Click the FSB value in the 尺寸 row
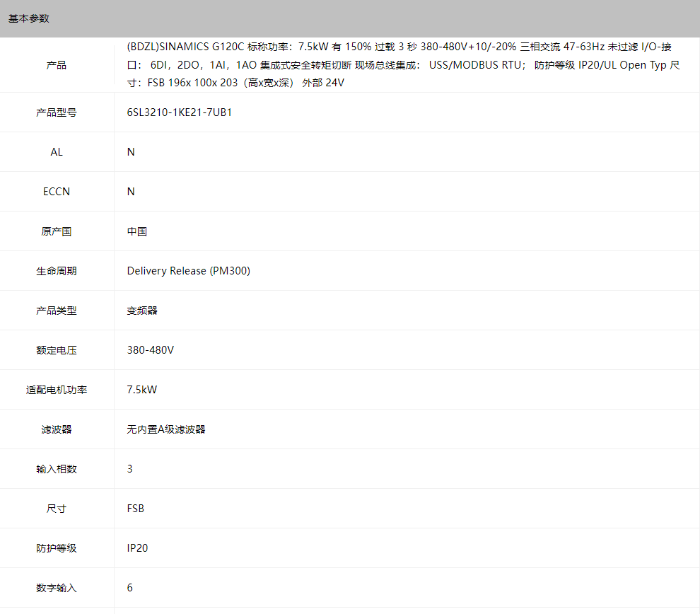Image resolution: width=700 pixels, height=614 pixels. pos(136,509)
